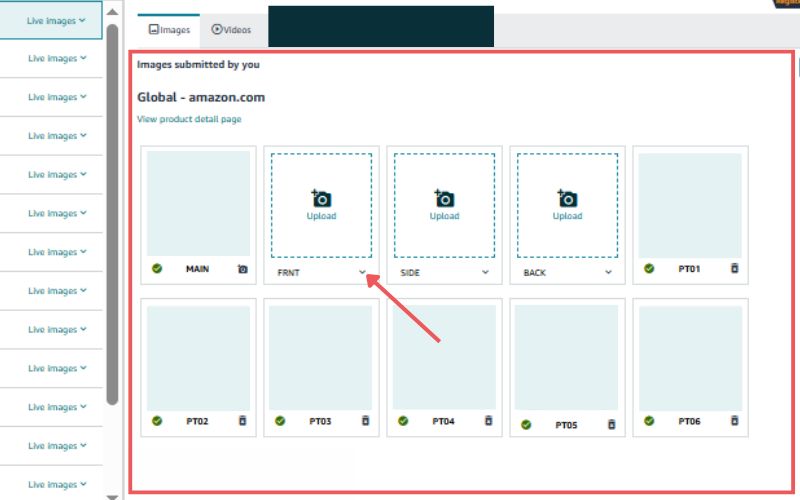The width and height of the screenshot is (800, 500).
Task: Click the camera icon in the FRNT upload slot
Action: (x=321, y=198)
